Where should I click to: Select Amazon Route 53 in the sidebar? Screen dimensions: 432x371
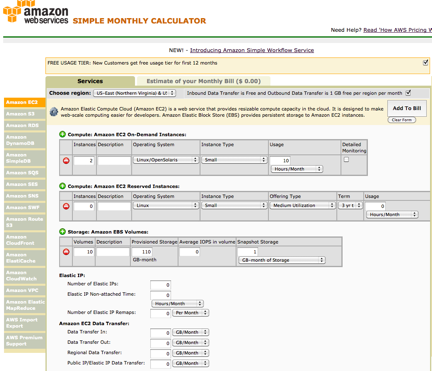tap(25, 222)
